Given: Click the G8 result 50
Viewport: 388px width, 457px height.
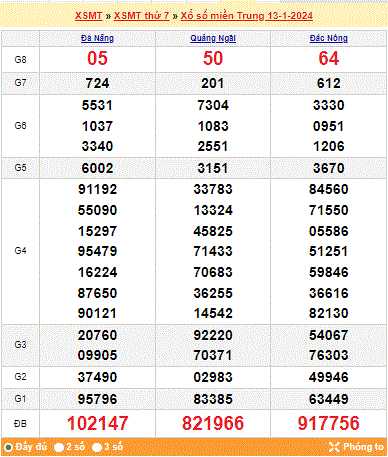Looking at the screenshot, I should click(213, 58).
